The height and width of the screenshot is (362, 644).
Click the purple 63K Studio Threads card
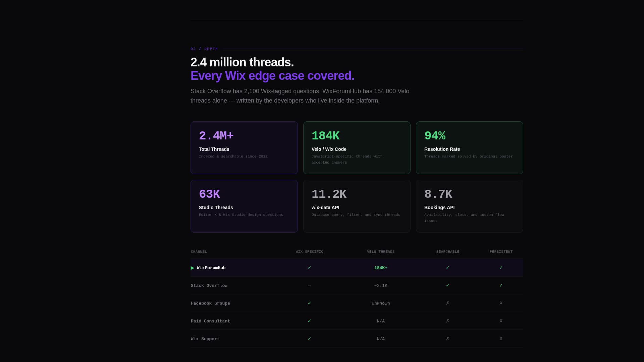(x=244, y=206)
